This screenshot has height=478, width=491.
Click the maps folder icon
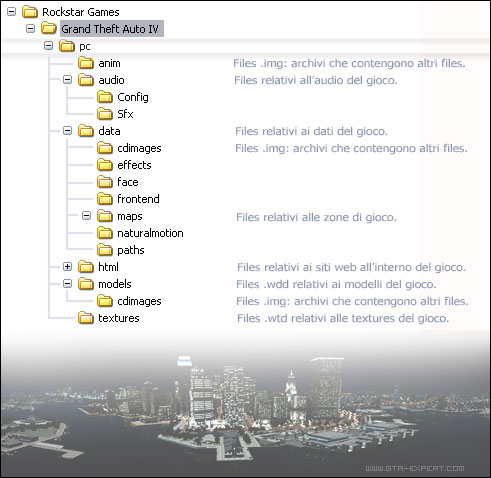click(105, 216)
